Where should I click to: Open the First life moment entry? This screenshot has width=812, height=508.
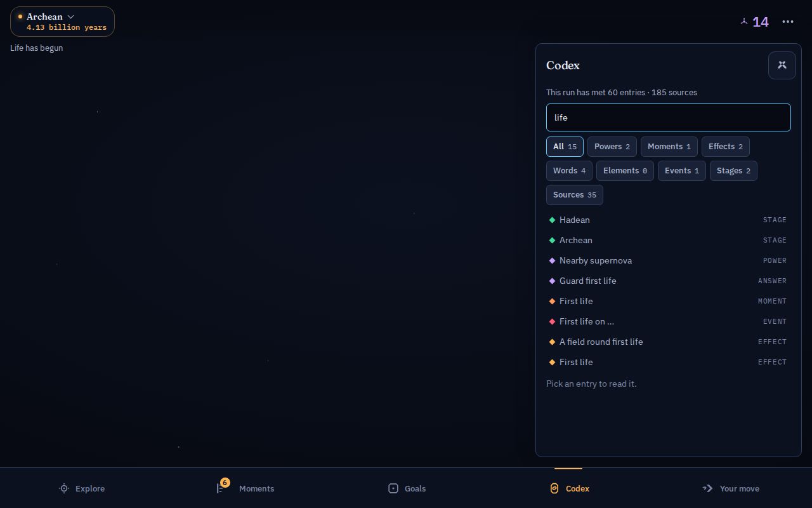[x=669, y=301]
